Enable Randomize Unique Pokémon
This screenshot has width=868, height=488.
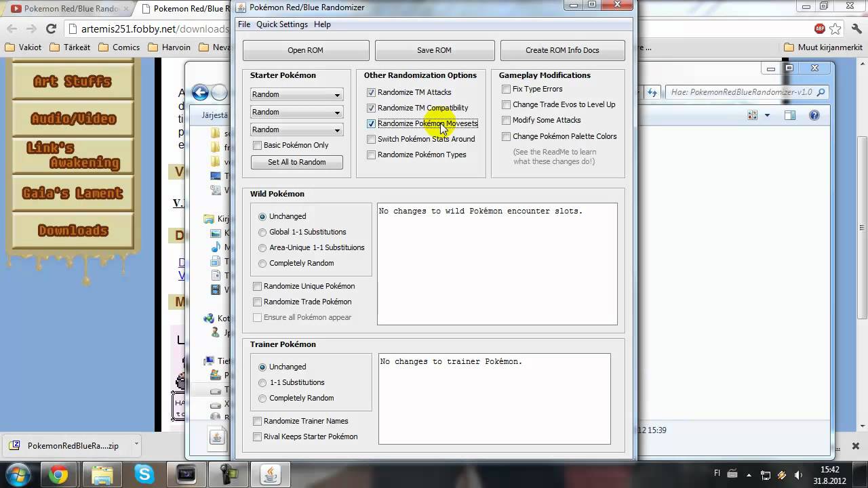pyautogui.click(x=257, y=286)
